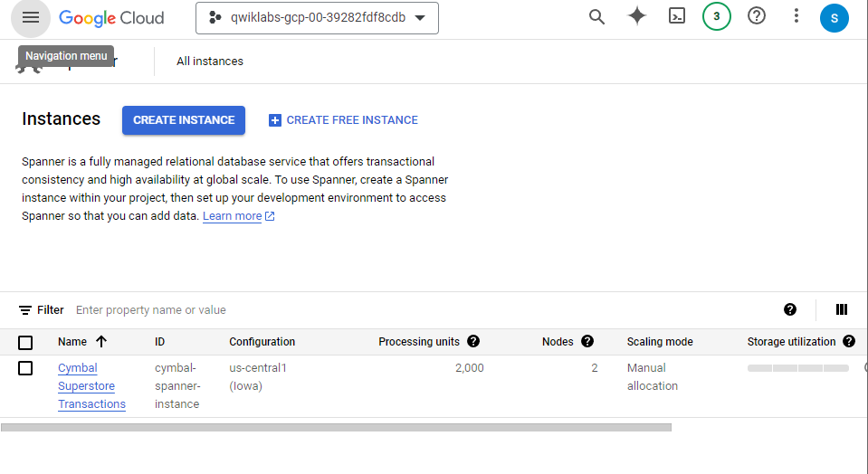Click the Google Cloud logo
The height and width of the screenshot is (474, 868).
[x=111, y=18]
